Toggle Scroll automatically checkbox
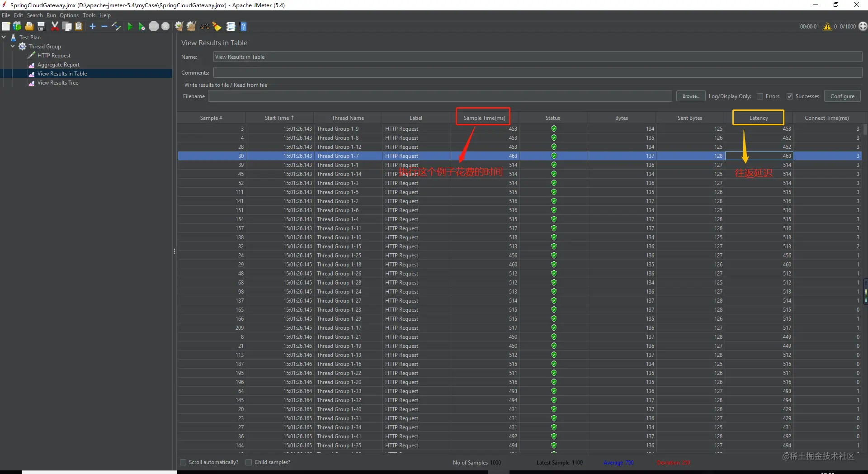868x474 pixels. pyautogui.click(x=183, y=462)
